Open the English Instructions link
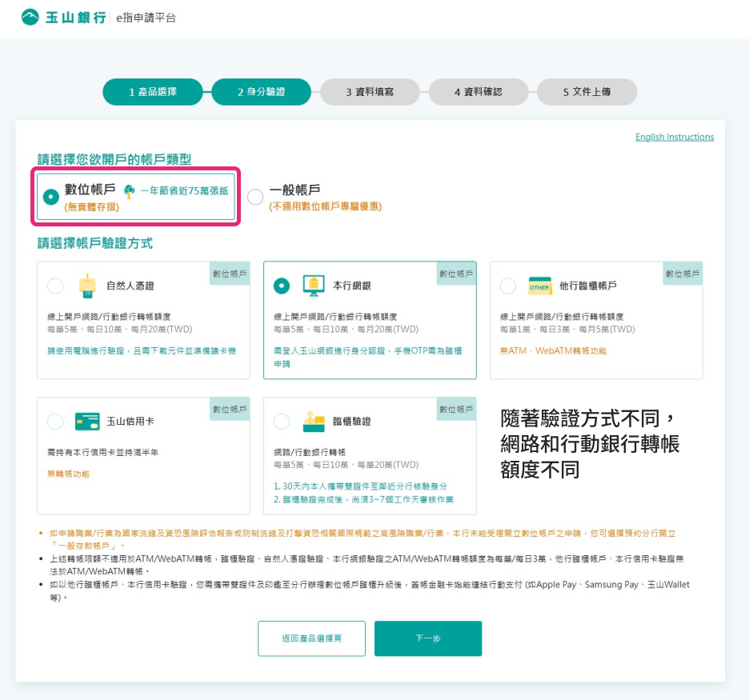This screenshot has height=700, width=749. 675,137
